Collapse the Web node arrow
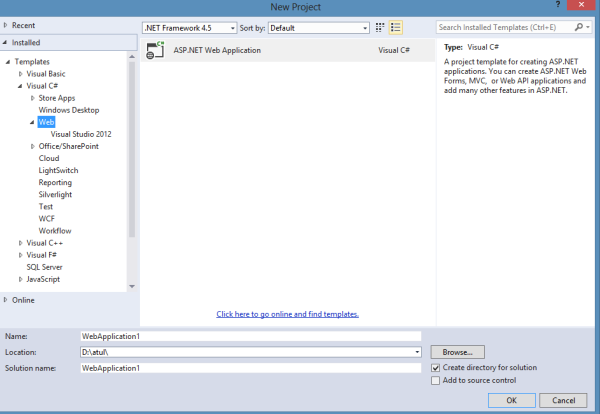Viewport: 600px width, 414px height. click(x=32, y=122)
